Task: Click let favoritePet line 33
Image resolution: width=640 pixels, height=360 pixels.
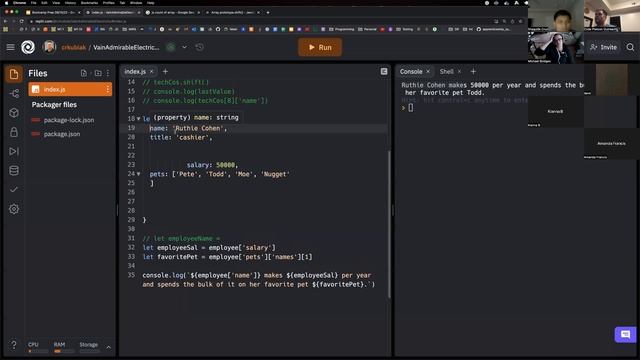Action: (227, 257)
